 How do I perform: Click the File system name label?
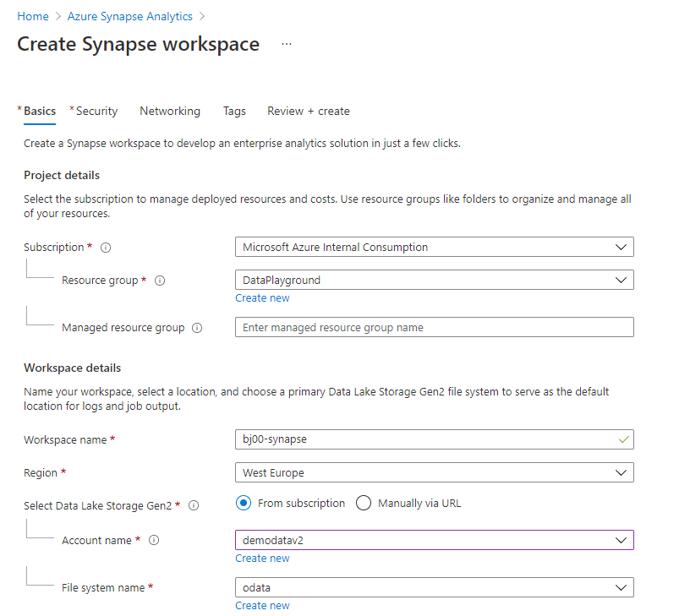(x=103, y=588)
